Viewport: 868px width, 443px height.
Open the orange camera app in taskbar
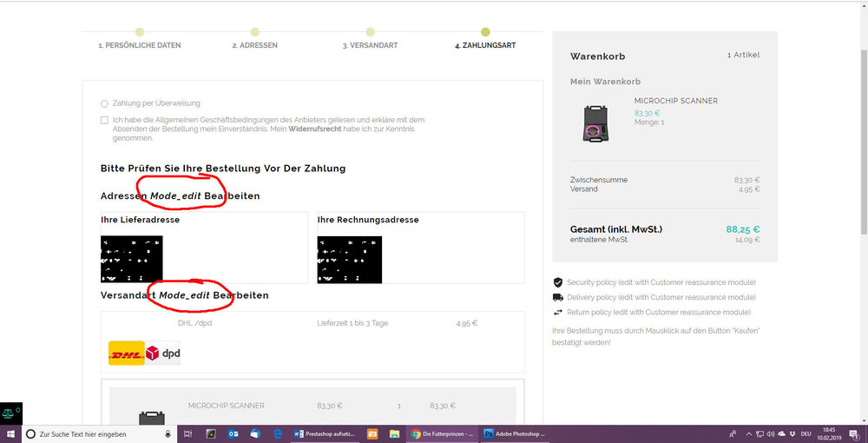pos(372,434)
